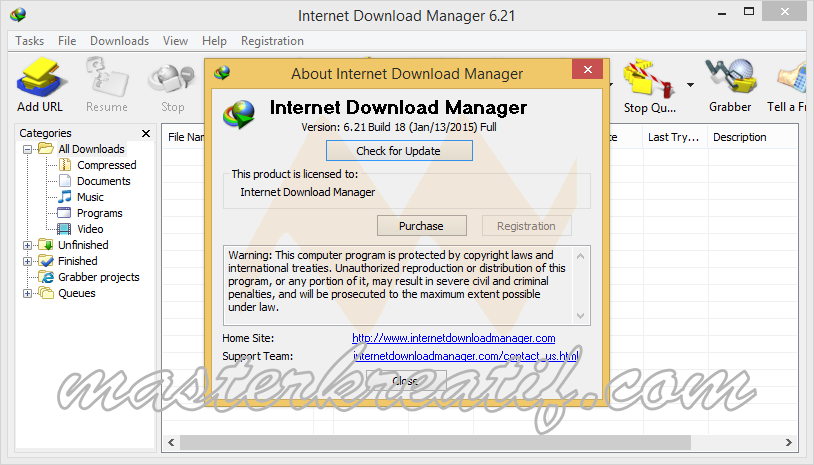Click the Queues folder icon
The height and width of the screenshot is (465, 814).
[x=46, y=293]
